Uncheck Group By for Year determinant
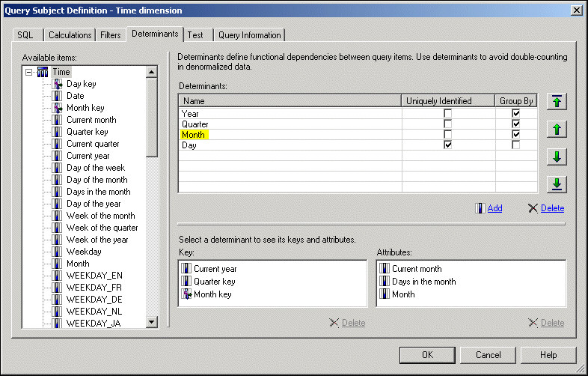Screen dimensions: 588x376 click(515, 113)
